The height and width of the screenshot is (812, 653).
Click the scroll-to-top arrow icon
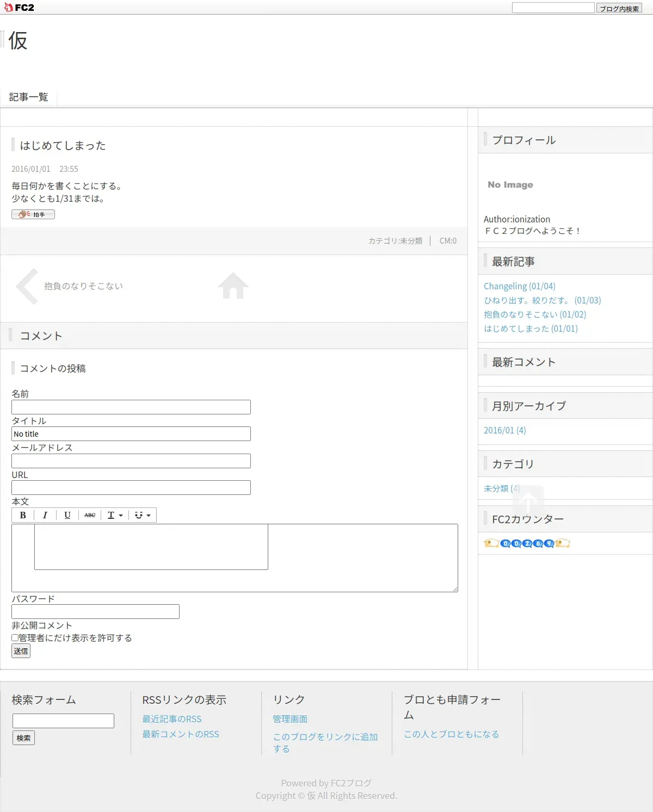(x=528, y=500)
